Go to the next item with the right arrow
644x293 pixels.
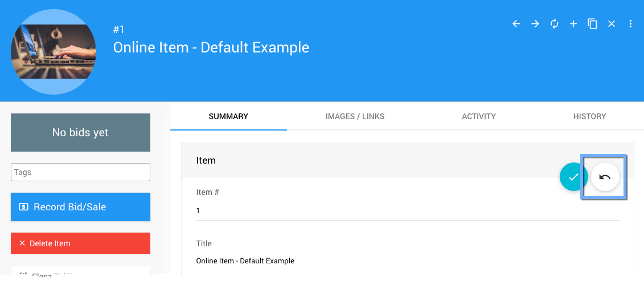(x=535, y=24)
